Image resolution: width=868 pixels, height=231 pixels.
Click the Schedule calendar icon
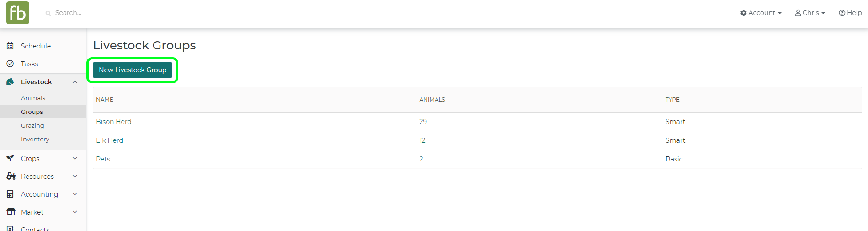pos(10,46)
